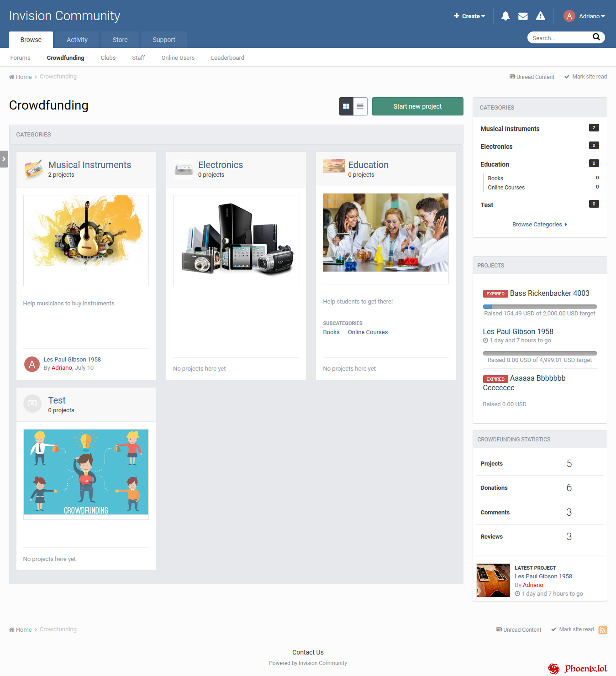Open the messages envelope icon
Image resolution: width=616 pixels, height=676 pixels.
pyautogui.click(x=523, y=16)
